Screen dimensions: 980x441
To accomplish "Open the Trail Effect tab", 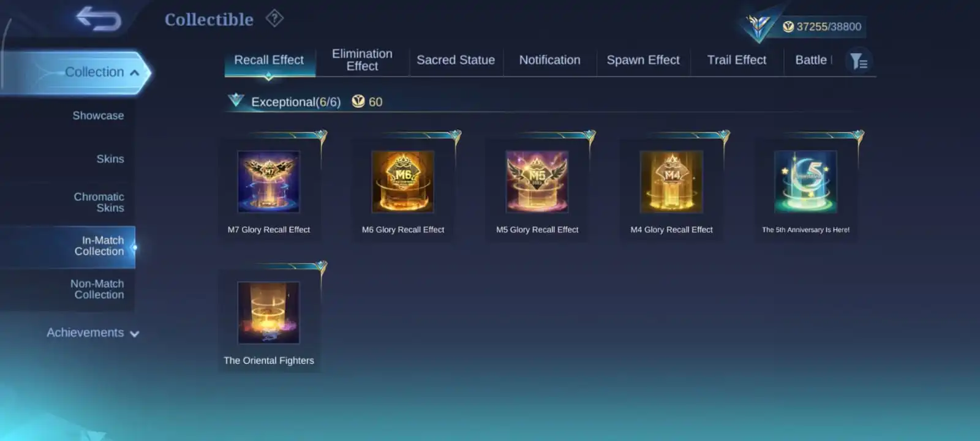I will click(x=737, y=60).
